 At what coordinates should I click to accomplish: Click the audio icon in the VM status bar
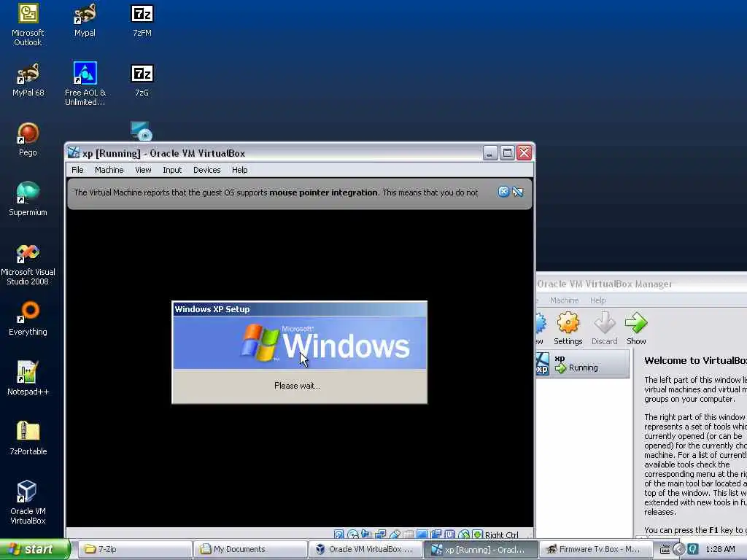[x=366, y=534]
